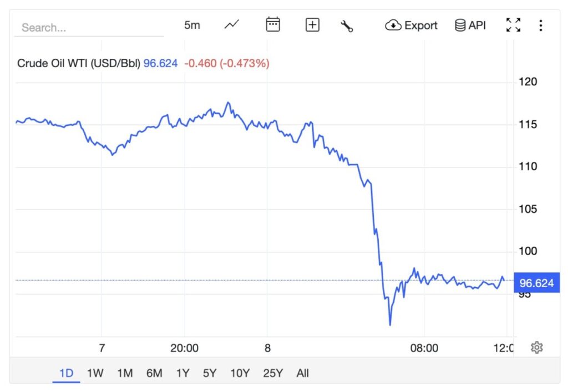This screenshot has height=392, width=568.
Task: Expand chart to fullscreen
Action: (x=513, y=24)
